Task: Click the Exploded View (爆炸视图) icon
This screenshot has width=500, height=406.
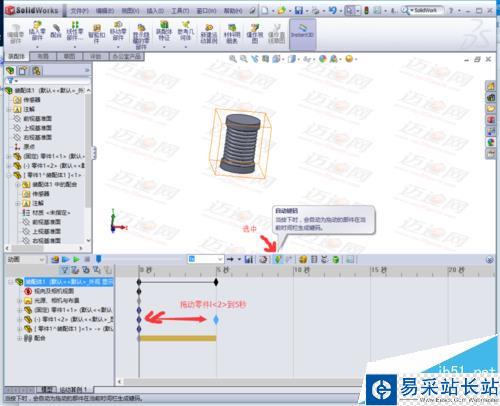Action: 255,28
